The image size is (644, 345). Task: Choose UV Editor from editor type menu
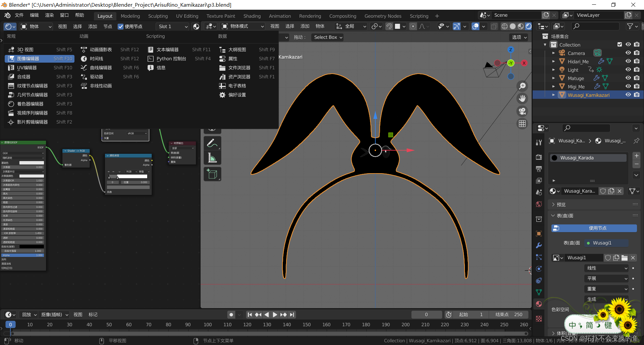coord(27,68)
